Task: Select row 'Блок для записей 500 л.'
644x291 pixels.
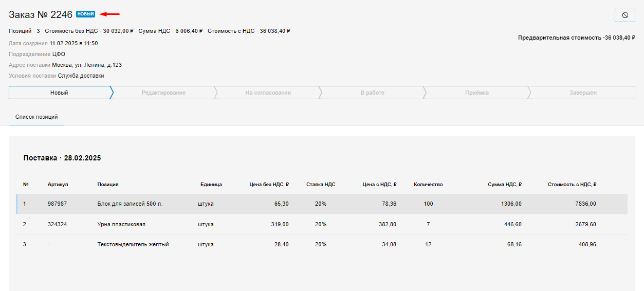Action: pos(130,204)
